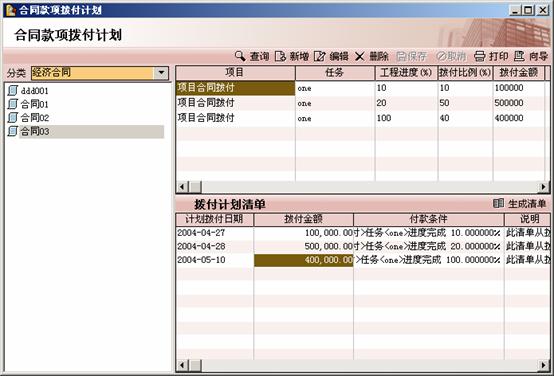The height and width of the screenshot is (376, 554).
Task: Select the ddd001 contract item
Action: click(x=34, y=91)
